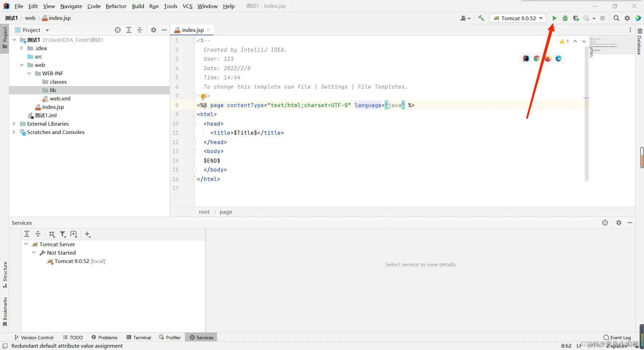Open user account icon in toolbar
Screen dimensions: 644x350
click(x=465, y=18)
